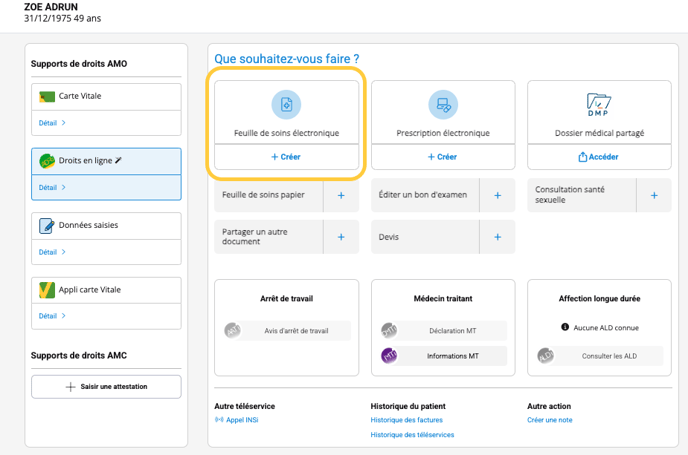The height and width of the screenshot is (455, 688).
Task: Expand Détail under Appli carte Vitale
Action: coord(52,316)
